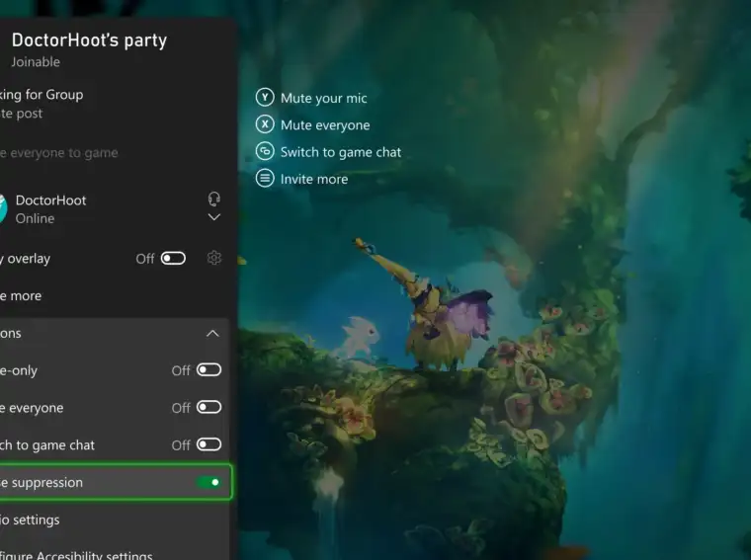Screen dimensions: 751x560
Task: Toggle the switch to game chat switch
Action: click(x=209, y=444)
